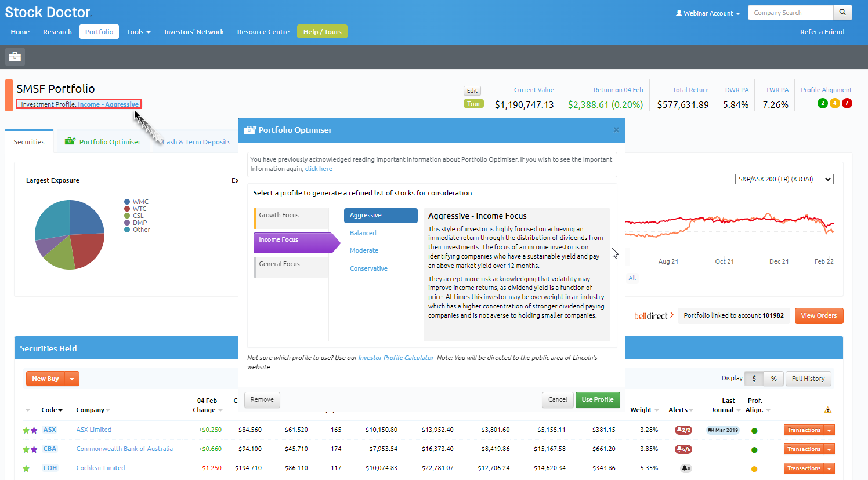Open the S&P/ASX 200 benchmark selector

[x=784, y=179]
